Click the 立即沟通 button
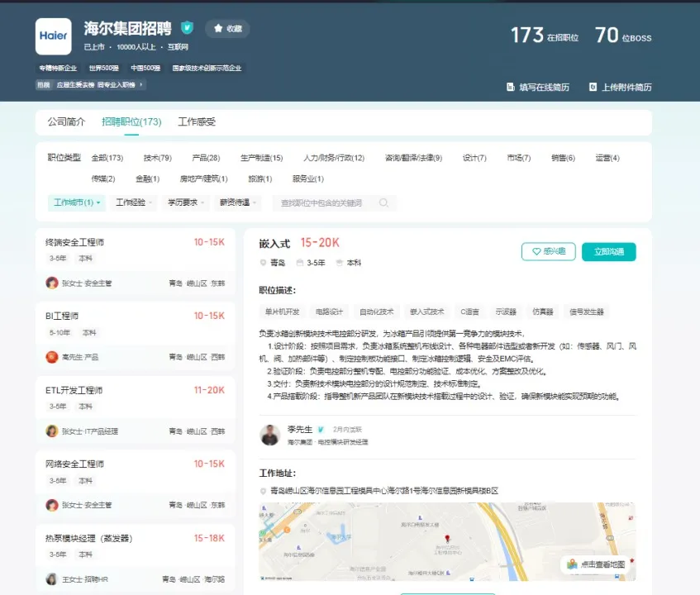Image resolution: width=700 pixels, height=595 pixels. (609, 251)
